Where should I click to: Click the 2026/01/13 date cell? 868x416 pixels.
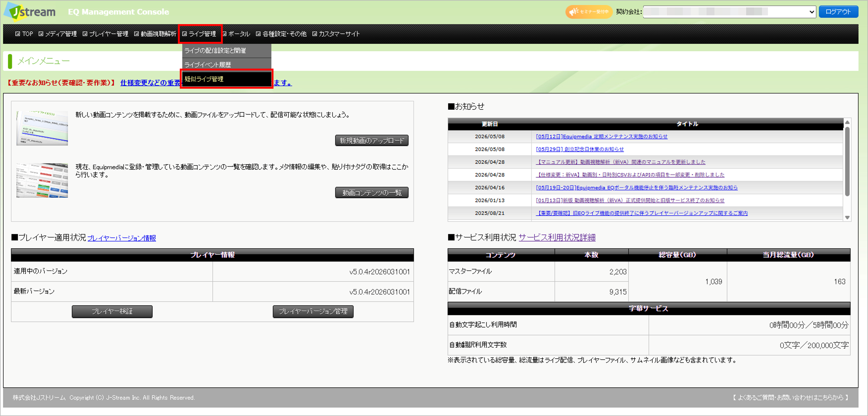[x=490, y=201]
